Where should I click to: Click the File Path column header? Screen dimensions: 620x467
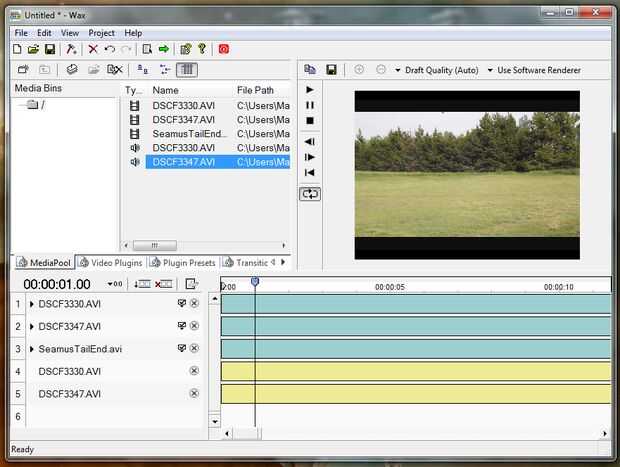pyautogui.click(x=255, y=91)
